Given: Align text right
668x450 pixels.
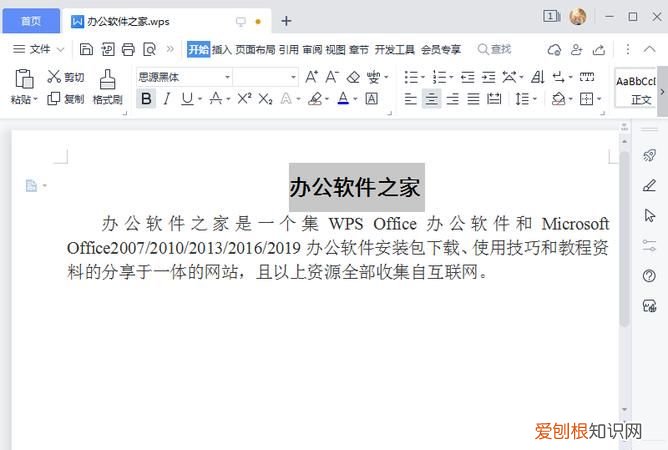Looking at the screenshot, I should [x=452, y=99].
